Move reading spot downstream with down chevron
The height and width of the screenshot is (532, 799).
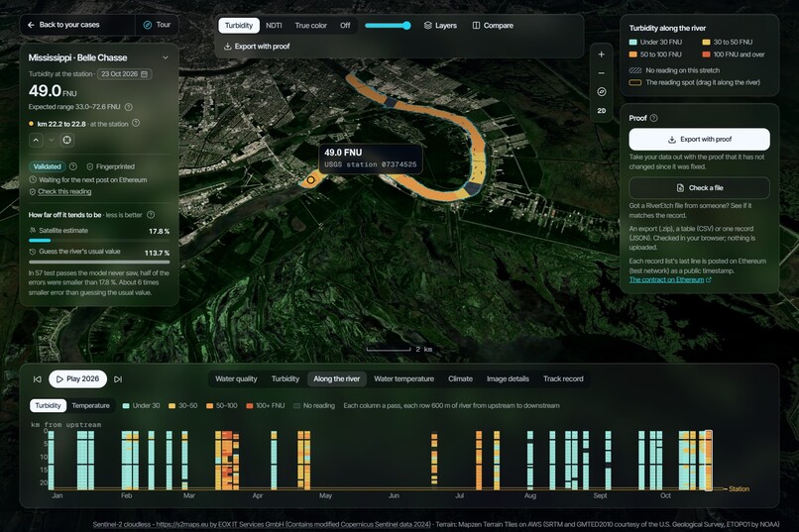pos(52,140)
